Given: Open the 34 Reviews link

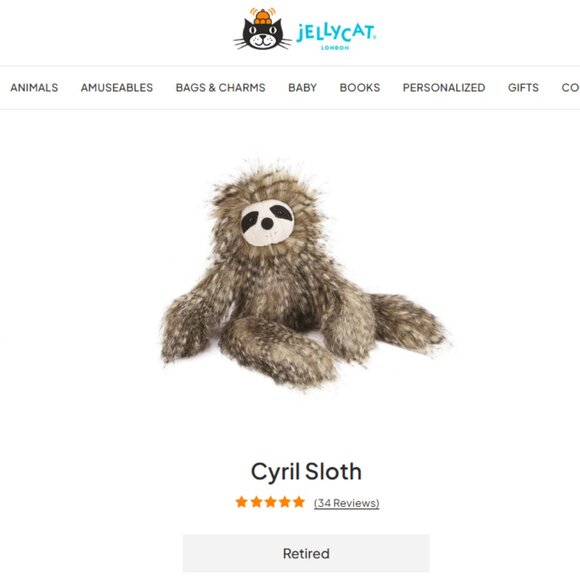Looking at the screenshot, I should [x=347, y=503].
